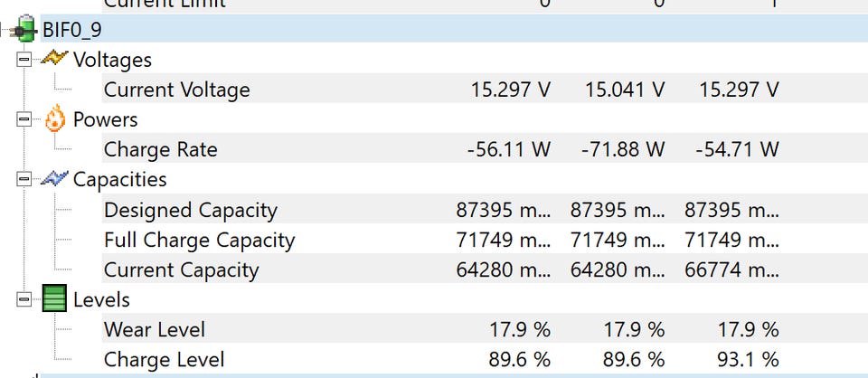The width and height of the screenshot is (868, 378).
Task: Click the Capacities graph icon
Action: (x=54, y=179)
